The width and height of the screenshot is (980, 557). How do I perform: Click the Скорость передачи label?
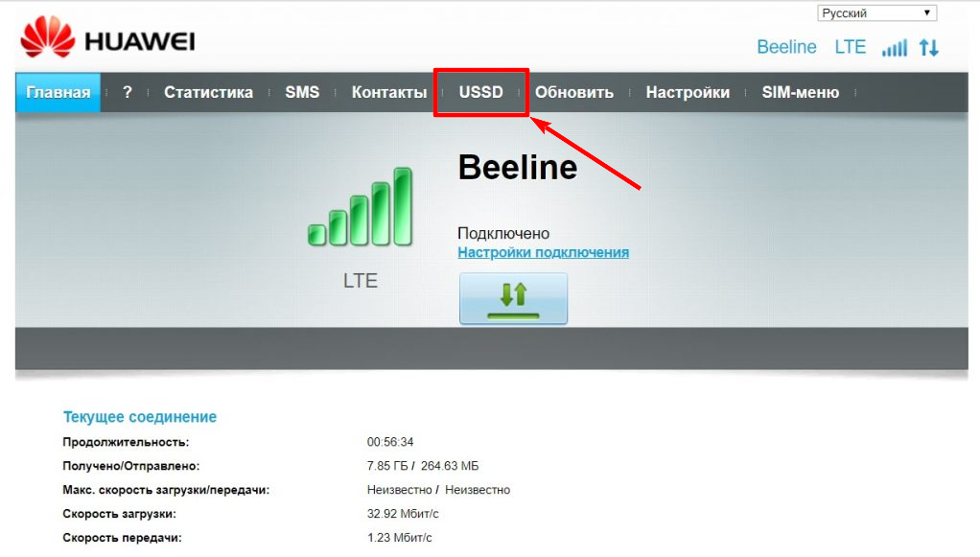[x=123, y=538]
